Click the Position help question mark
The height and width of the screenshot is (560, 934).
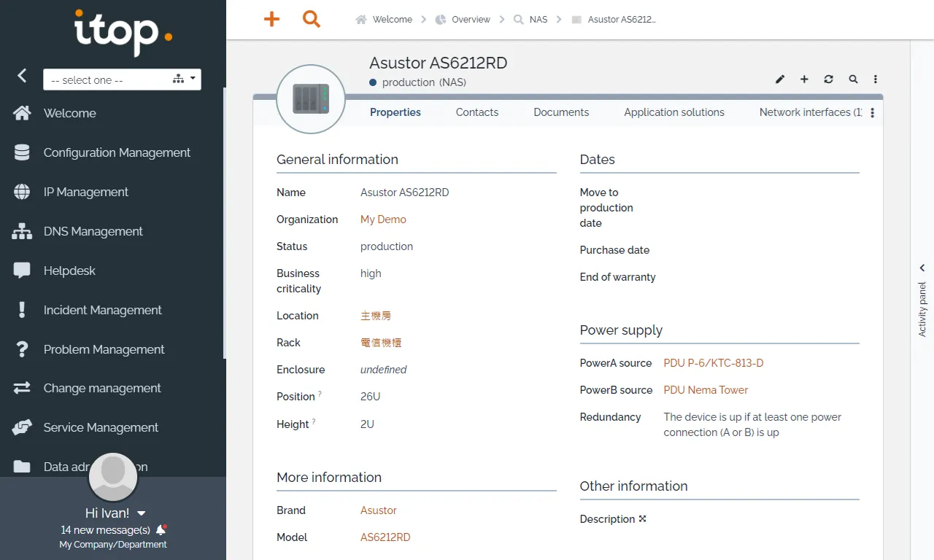pyautogui.click(x=320, y=394)
